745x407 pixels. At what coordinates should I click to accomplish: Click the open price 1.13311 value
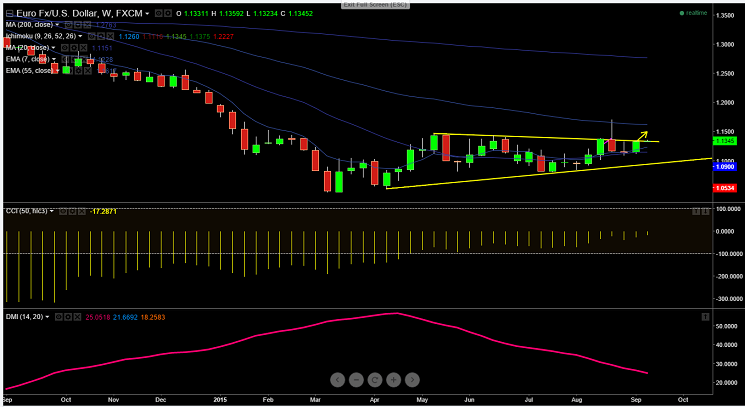coord(196,14)
